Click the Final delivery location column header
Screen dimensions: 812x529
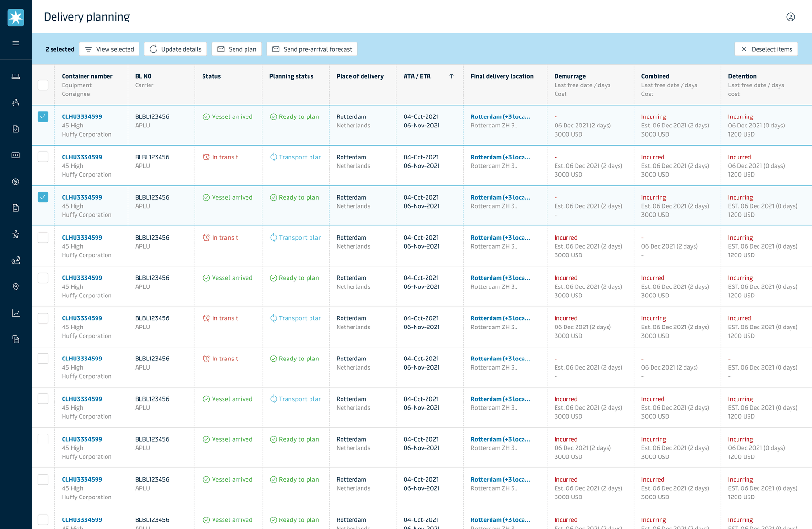point(502,76)
